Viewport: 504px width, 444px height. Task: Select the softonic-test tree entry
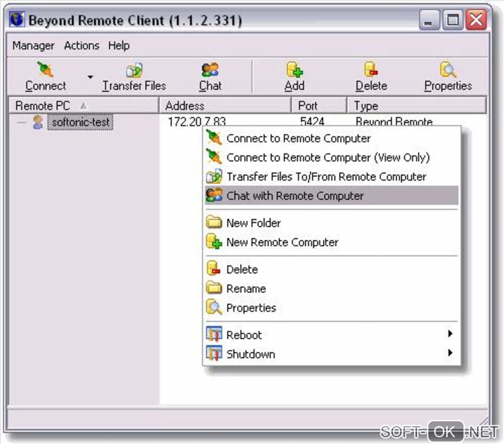pyautogui.click(x=81, y=122)
